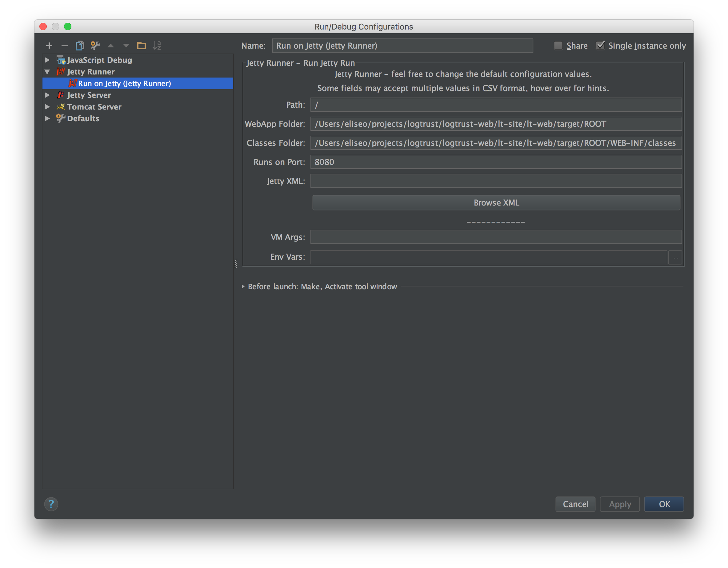
Task: Expand the Jetty Server node
Action: pos(47,95)
